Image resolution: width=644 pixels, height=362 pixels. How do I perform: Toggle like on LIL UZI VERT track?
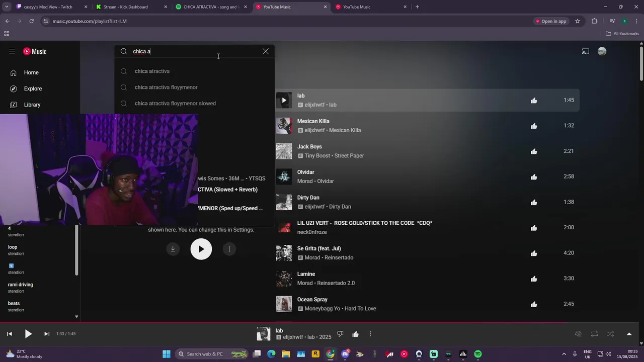[534, 228]
